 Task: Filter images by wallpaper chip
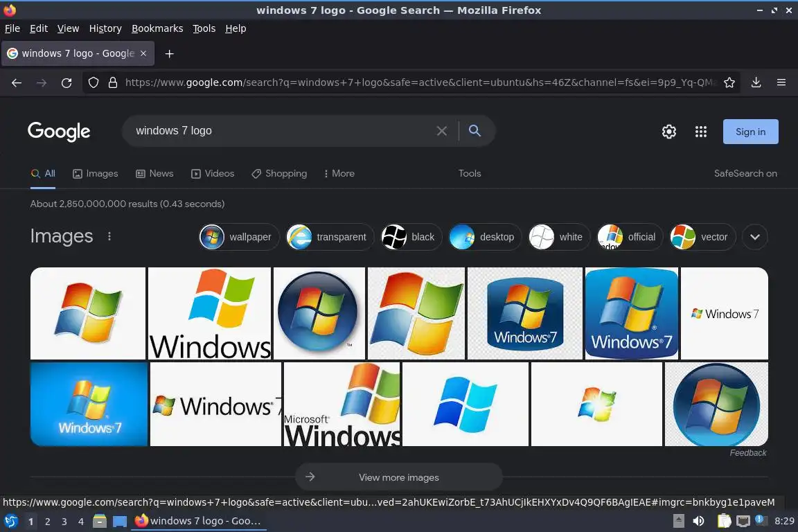coord(239,237)
